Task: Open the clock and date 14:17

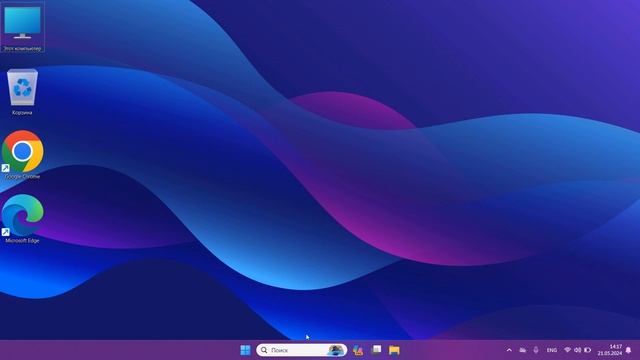Action: point(610,350)
